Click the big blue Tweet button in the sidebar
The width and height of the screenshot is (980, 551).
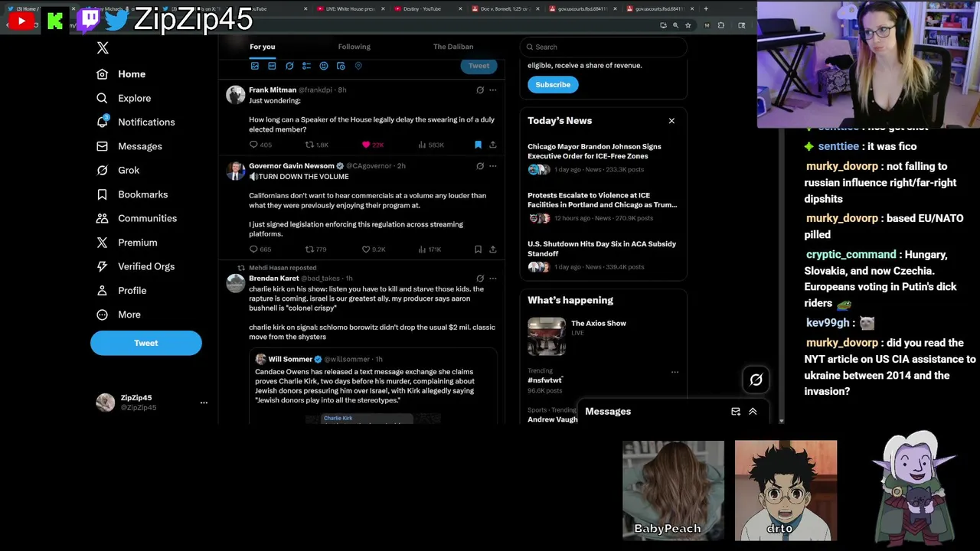[146, 343]
